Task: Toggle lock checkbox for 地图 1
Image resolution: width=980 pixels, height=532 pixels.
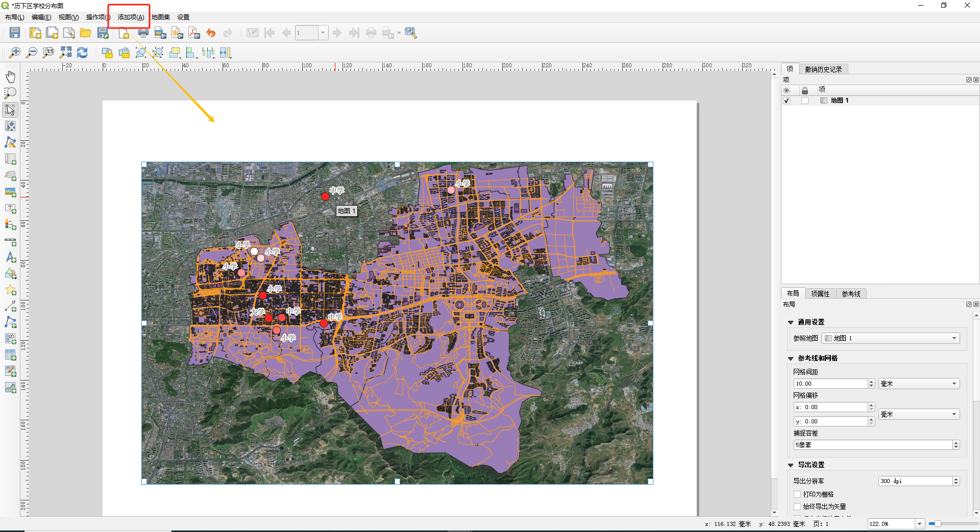Action: (x=805, y=100)
